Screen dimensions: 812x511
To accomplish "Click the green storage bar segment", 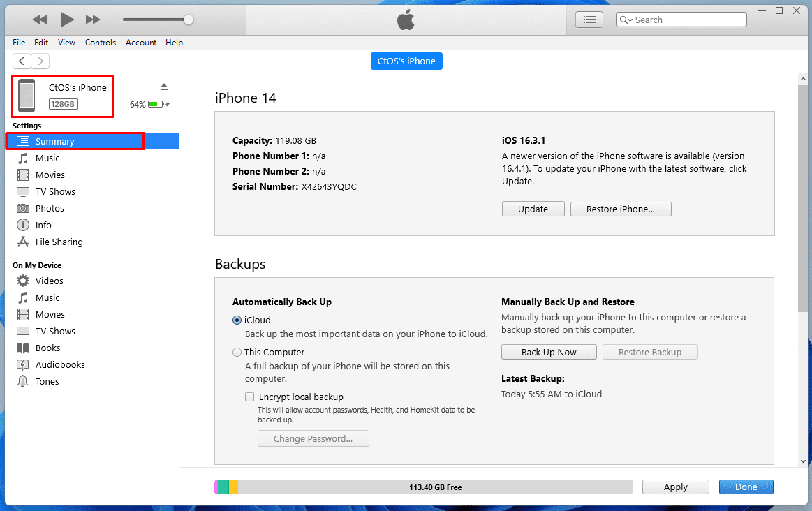I will 223,487.
